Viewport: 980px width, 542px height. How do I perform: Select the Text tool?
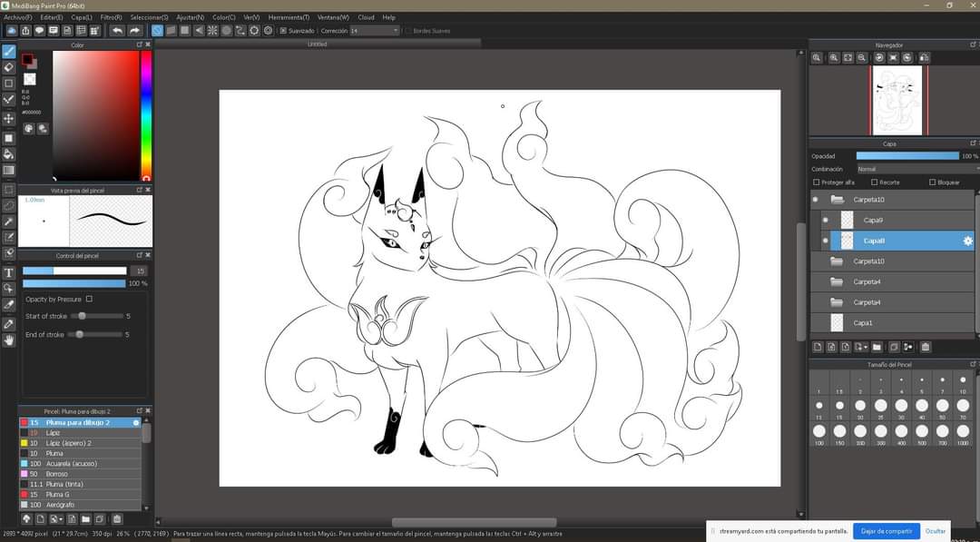[x=9, y=272]
